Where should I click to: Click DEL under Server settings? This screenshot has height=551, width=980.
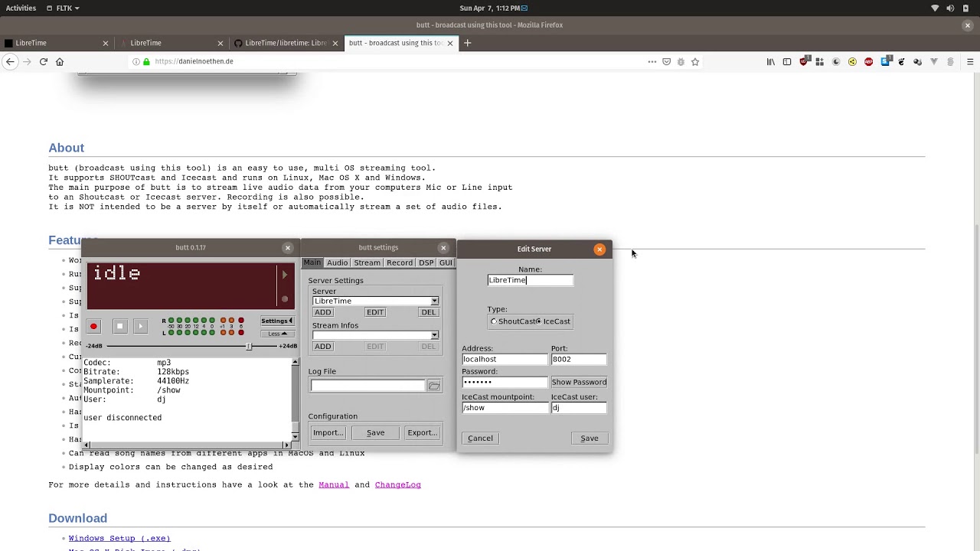428,312
